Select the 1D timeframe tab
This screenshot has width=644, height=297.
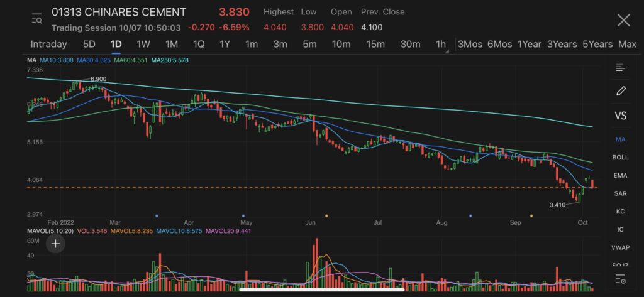pos(116,45)
